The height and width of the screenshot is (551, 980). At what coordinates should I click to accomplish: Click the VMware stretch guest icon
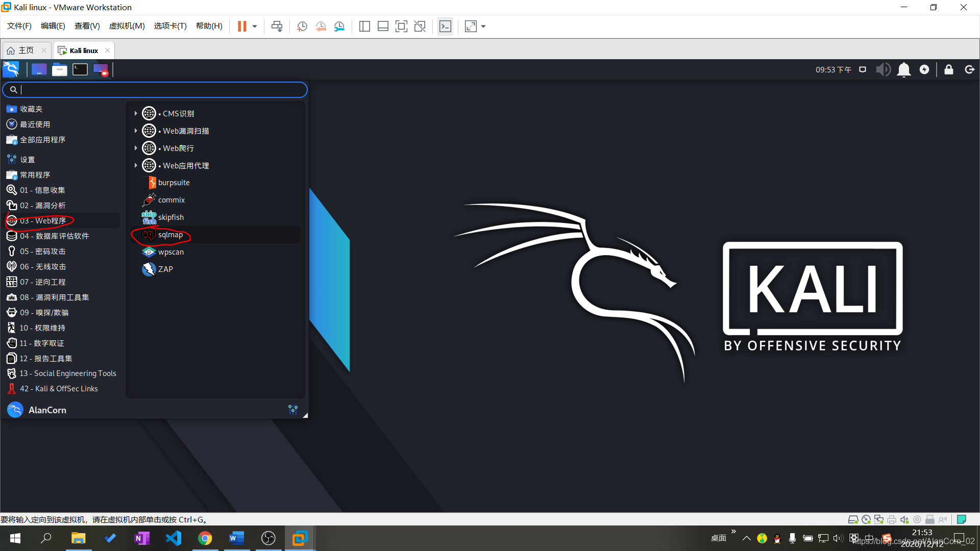pos(471,27)
